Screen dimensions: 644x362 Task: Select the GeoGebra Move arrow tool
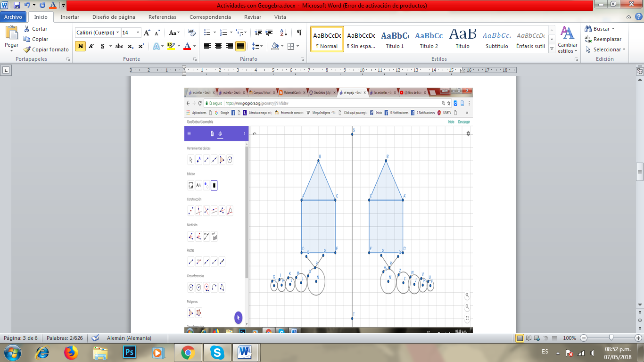coord(190,159)
